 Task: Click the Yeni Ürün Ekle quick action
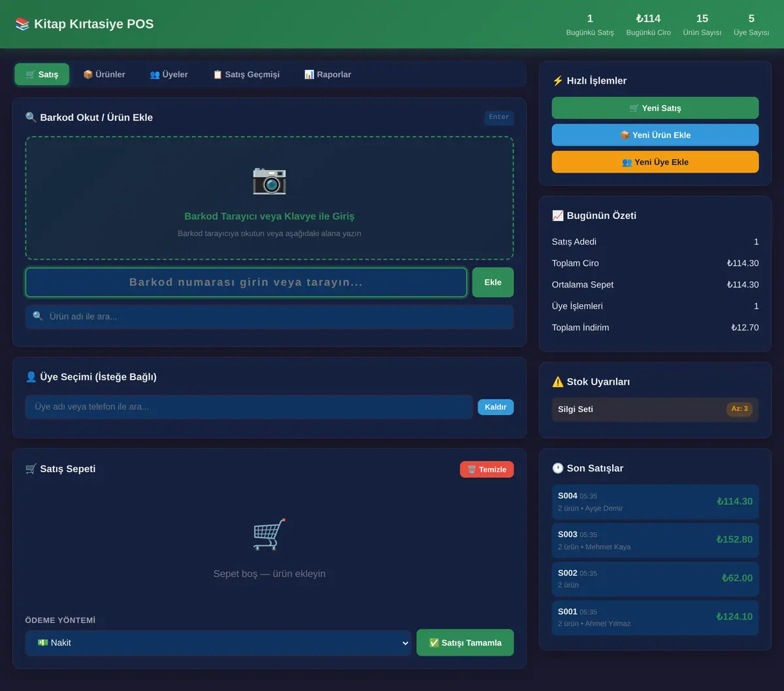[655, 135]
